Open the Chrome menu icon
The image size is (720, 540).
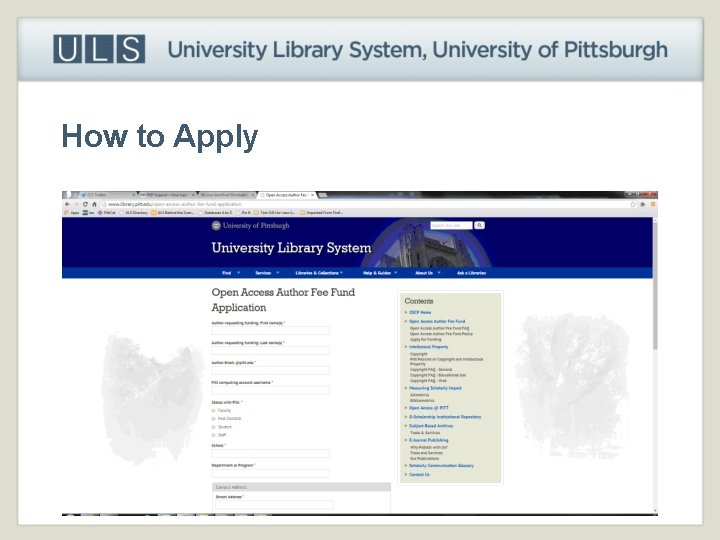652,204
